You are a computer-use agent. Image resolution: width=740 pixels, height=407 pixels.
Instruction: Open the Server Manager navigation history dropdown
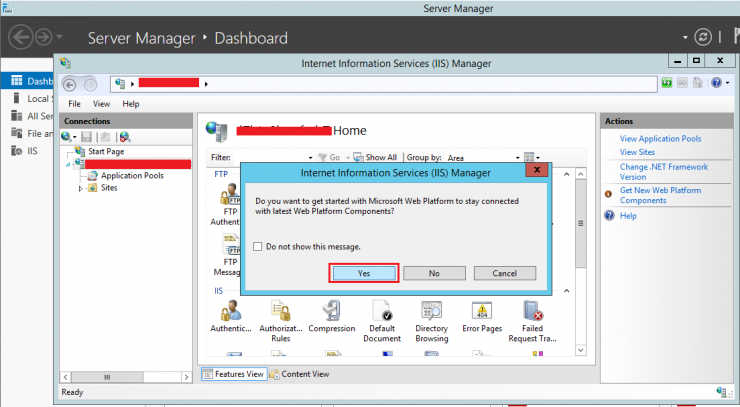[59, 36]
